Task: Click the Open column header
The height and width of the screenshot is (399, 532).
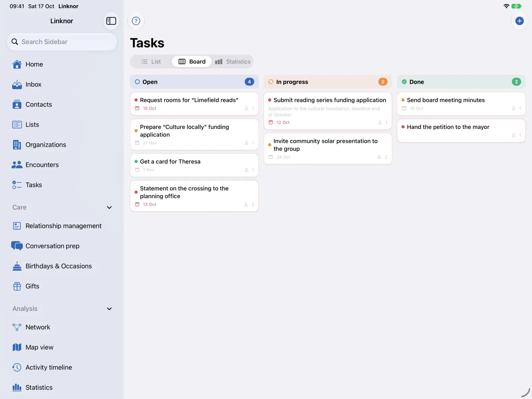Action: click(195, 82)
